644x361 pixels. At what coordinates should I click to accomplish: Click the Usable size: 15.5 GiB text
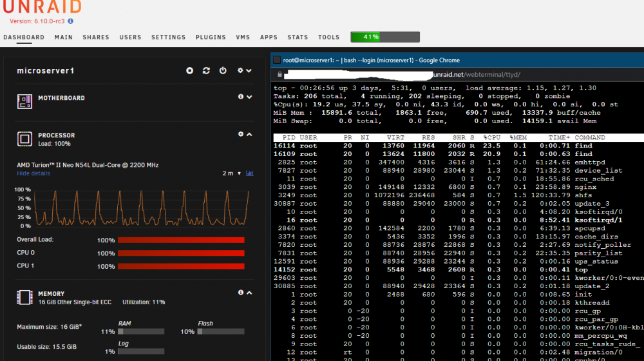(x=46, y=347)
